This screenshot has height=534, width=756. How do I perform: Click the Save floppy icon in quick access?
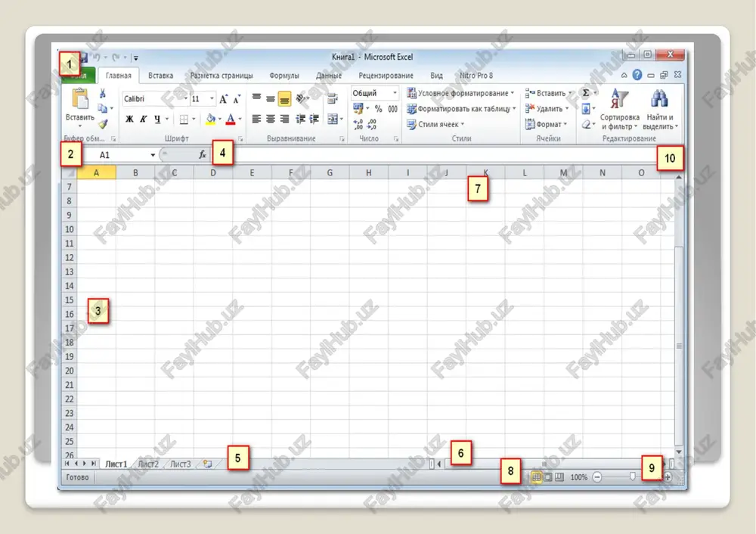pyautogui.click(x=83, y=57)
